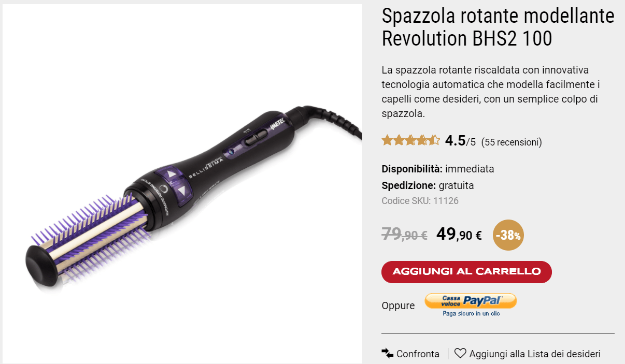The height and width of the screenshot is (364, 625).
Task: Open the 55 recensioni reviews link
Action: click(512, 142)
